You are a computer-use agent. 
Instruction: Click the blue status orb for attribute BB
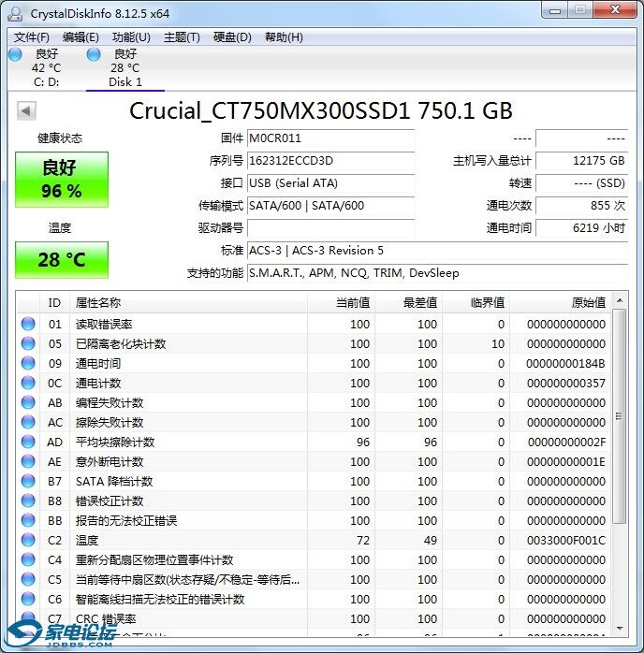(28, 520)
